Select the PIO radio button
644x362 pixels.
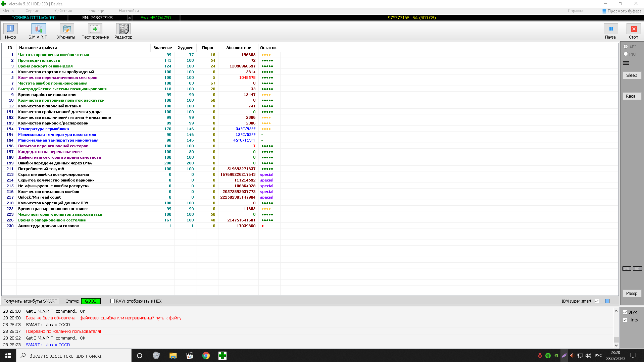626,54
